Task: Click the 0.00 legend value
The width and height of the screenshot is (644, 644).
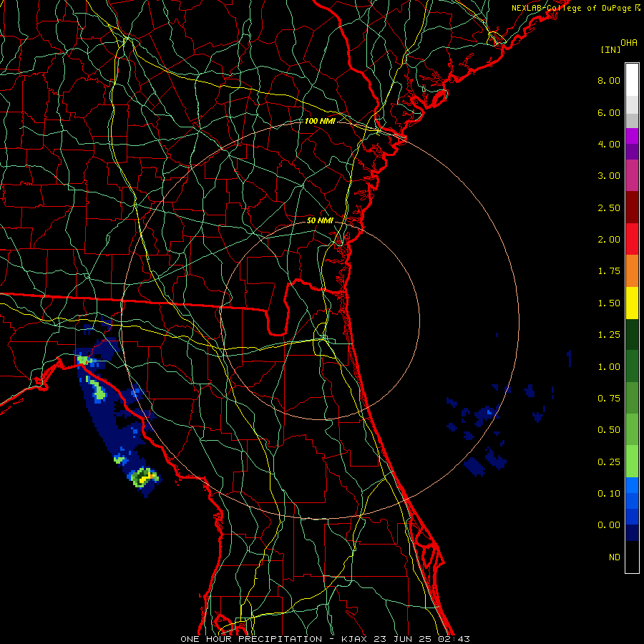Action: pos(609,525)
